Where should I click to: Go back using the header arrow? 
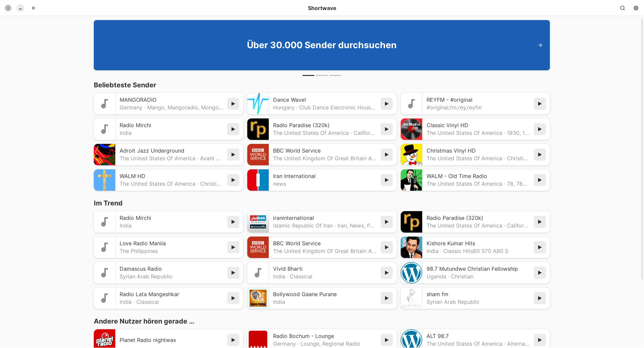(34, 8)
